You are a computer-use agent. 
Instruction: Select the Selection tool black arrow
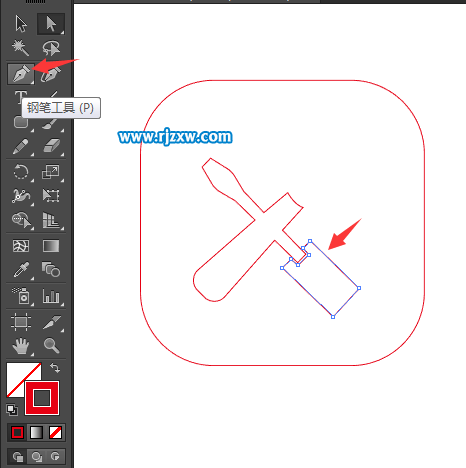21,24
